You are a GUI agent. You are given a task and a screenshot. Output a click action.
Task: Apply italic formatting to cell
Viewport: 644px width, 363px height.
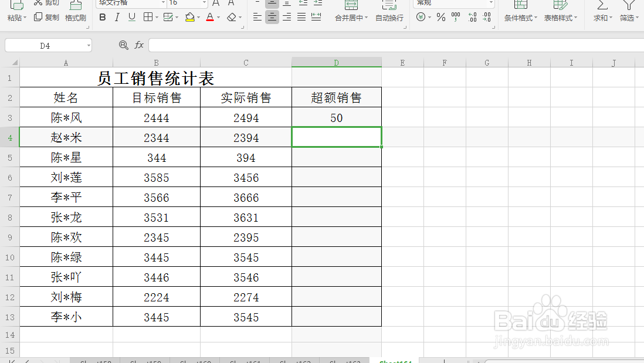pyautogui.click(x=117, y=17)
